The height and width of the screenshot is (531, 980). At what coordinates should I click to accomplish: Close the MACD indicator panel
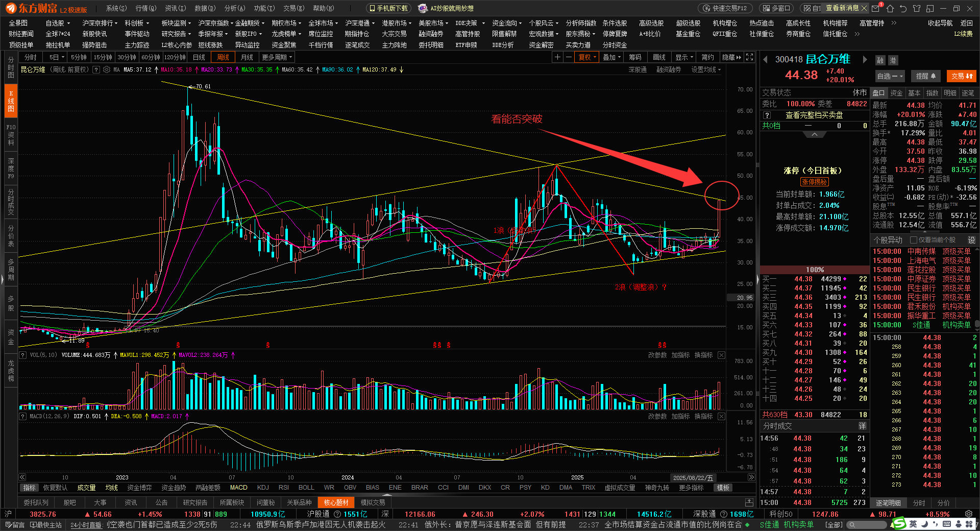point(721,416)
